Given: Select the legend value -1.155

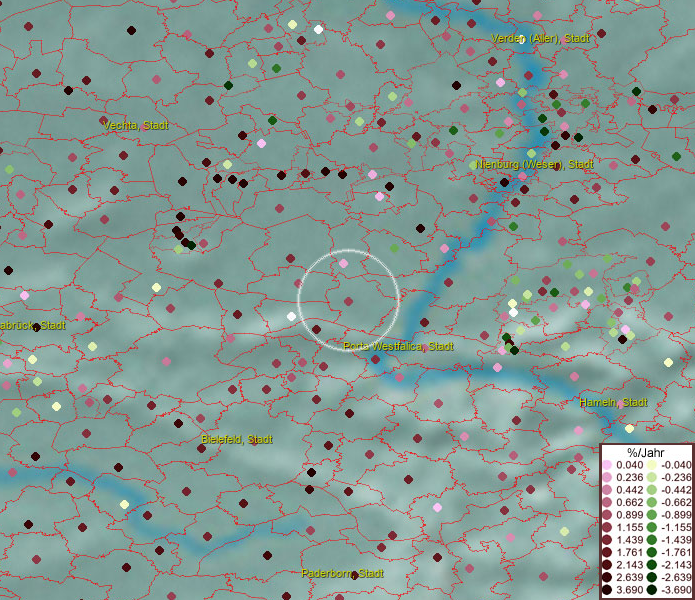Looking at the screenshot, I should click(676, 527).
